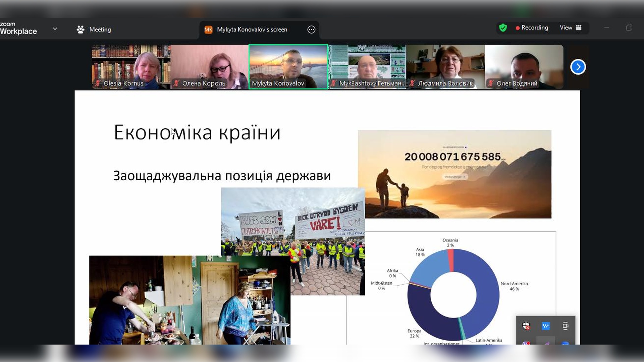The height and width of the screenshot is (362, 644).
Task: Open screen share more options ellipsis
Action: pyautogui.click(x=311, y=29)
